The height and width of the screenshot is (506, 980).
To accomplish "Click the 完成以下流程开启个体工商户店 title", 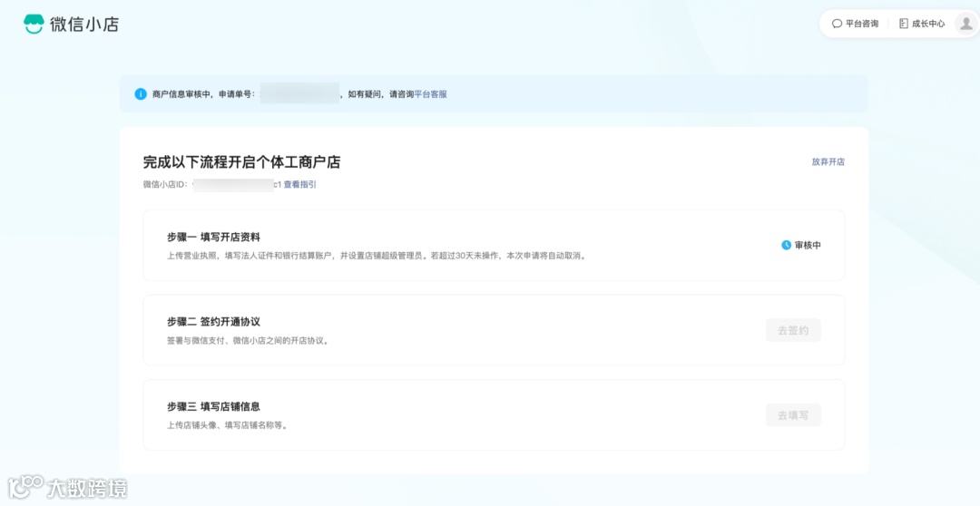I will tap(242, 161).
